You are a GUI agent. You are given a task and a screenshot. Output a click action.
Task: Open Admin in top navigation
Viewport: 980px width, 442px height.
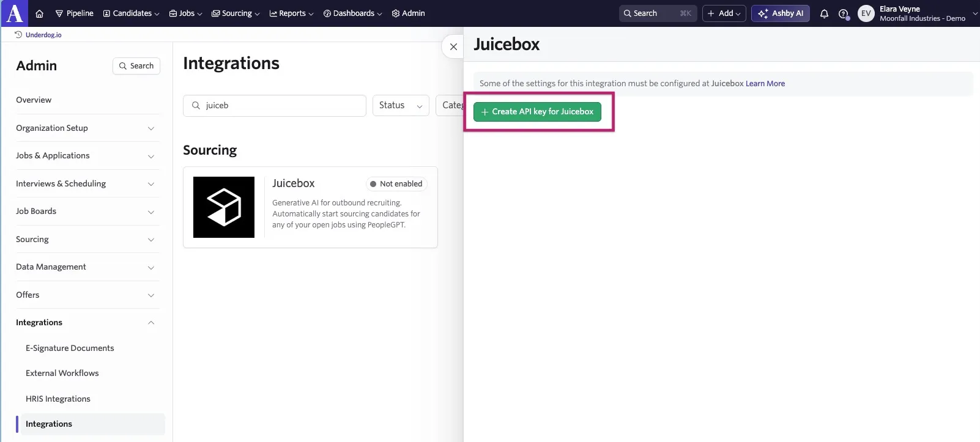(x=408, y=13)
